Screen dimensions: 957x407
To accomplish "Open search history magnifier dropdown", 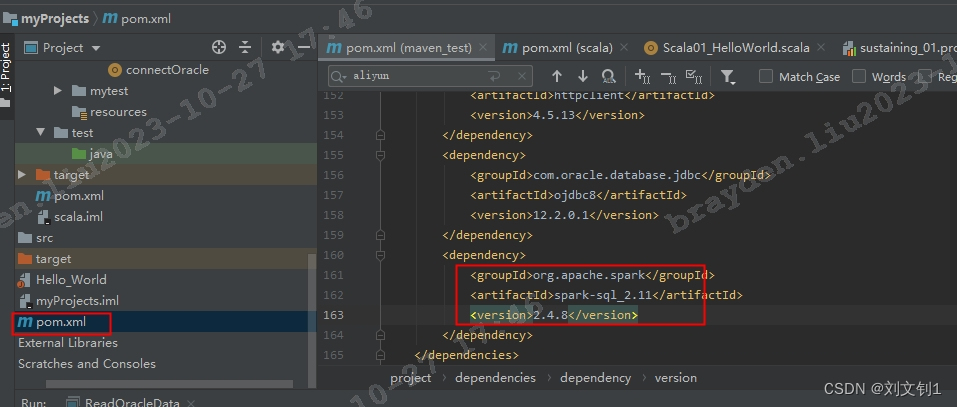I will [339, 76].
